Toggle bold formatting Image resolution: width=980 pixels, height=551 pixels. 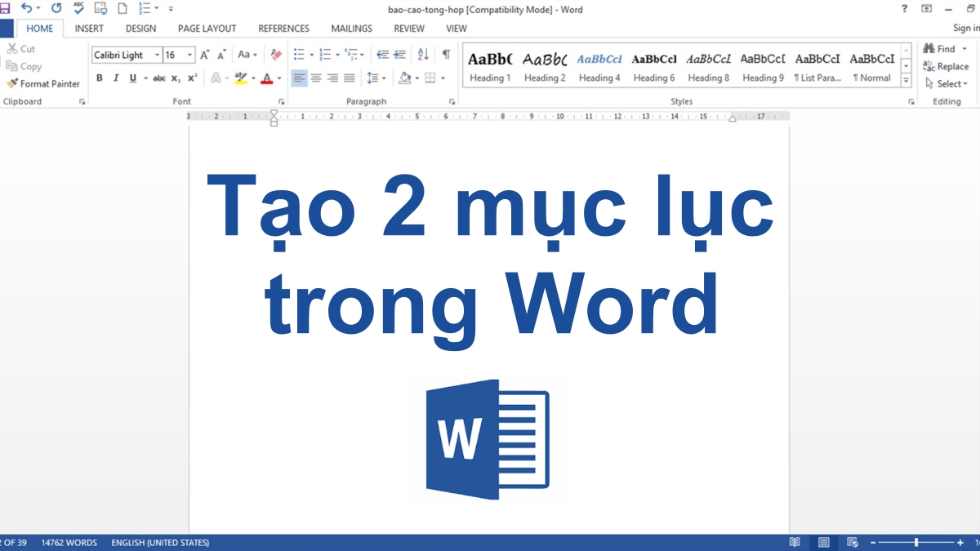pyautogui.click(x=100, y=78)
